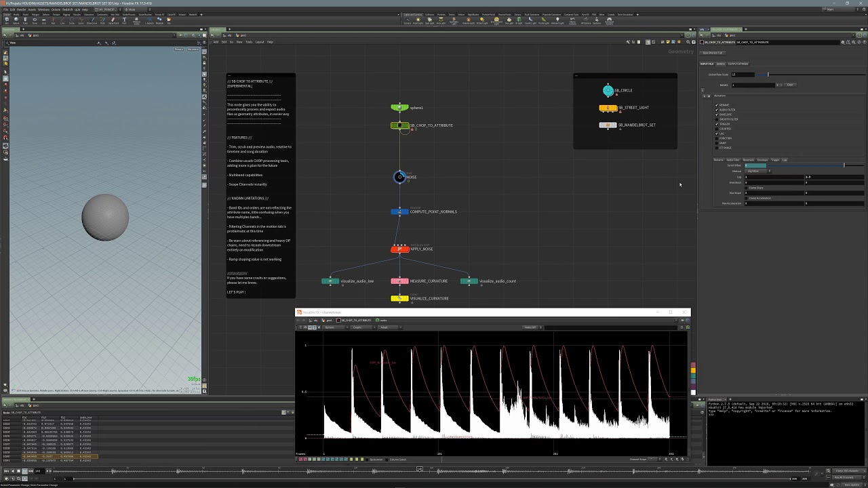Click the obj path button in network editor
Image resolution: width=868 pixels, height=488 pixels.
coord(228,35)
